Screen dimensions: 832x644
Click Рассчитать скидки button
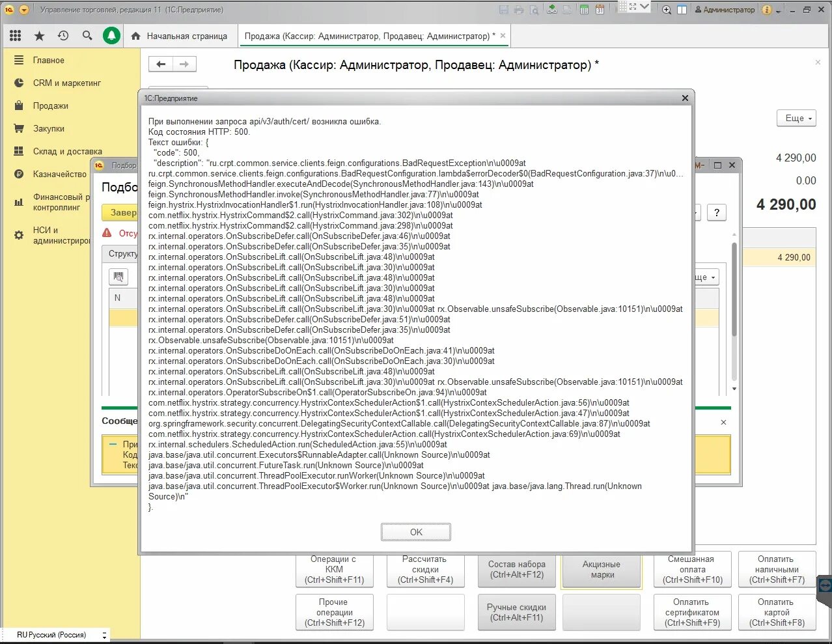point(425,569)
